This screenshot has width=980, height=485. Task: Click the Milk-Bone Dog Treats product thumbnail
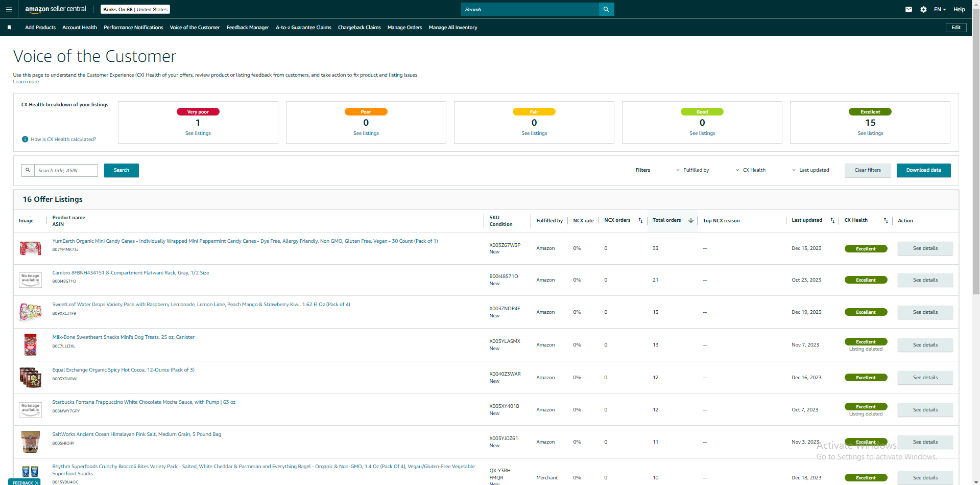30,344
